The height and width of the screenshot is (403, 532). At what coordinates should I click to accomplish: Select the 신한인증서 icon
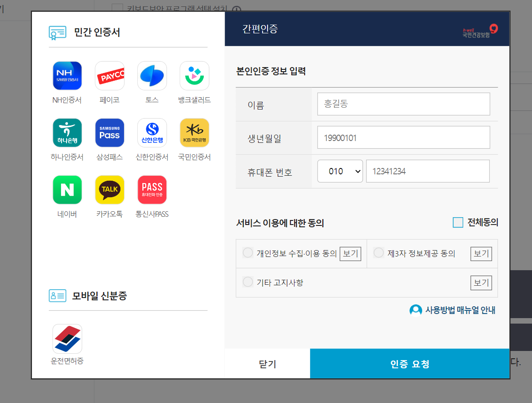tap(152, 133)
